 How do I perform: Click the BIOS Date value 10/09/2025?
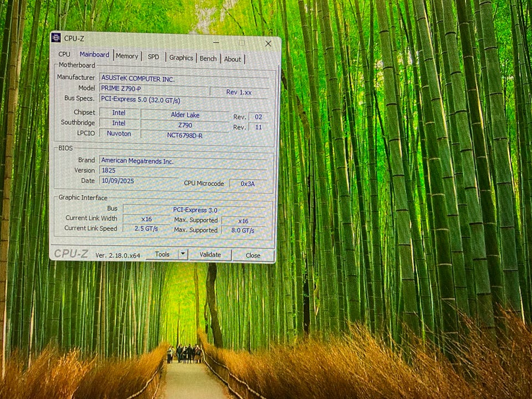click(139, 181)
